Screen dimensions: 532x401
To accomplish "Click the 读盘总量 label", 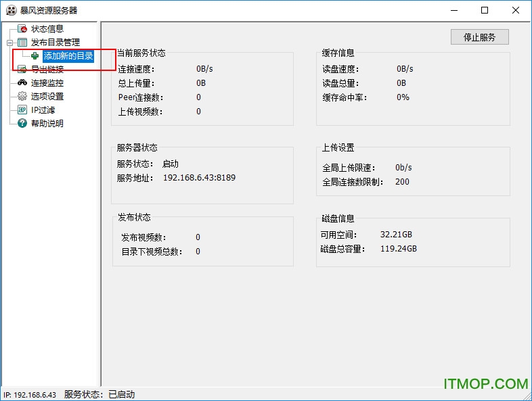I will click(340, 83).
